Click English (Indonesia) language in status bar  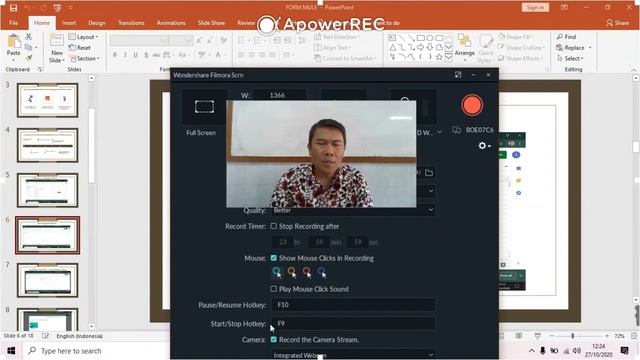[79, 336]
